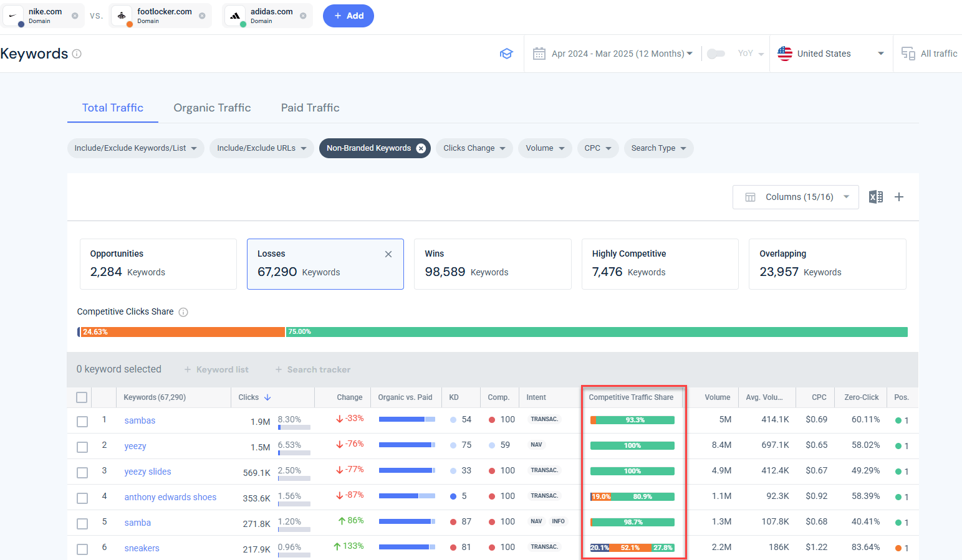Open the samba keyword link
This screenshot has width=962, height=560.
(138, 523)
